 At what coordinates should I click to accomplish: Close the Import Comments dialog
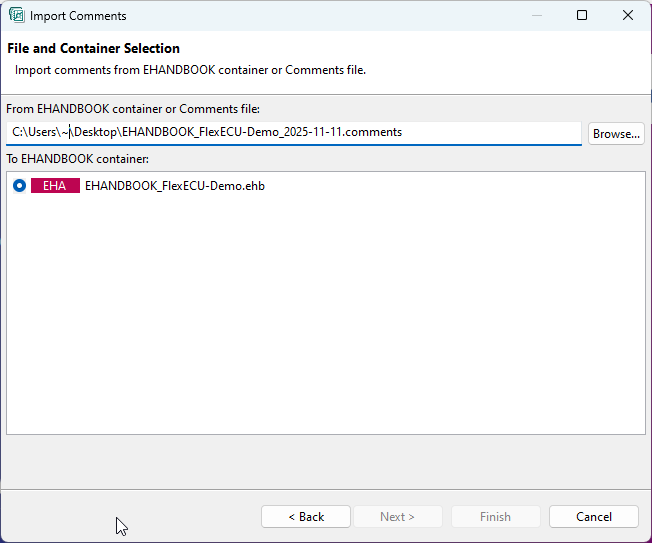(628, 15)
